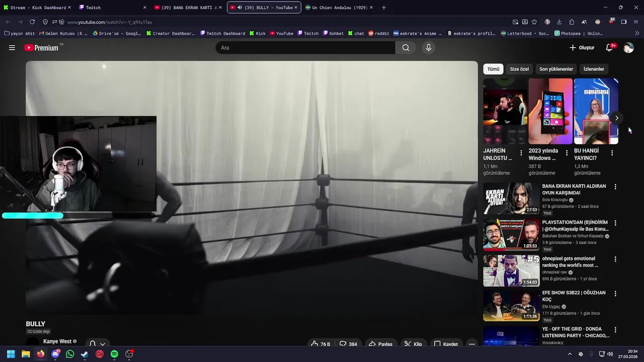Screen dimensions: 644x362
Task: Expand hidden system tray icons chevron
Action: pos(570,354)
